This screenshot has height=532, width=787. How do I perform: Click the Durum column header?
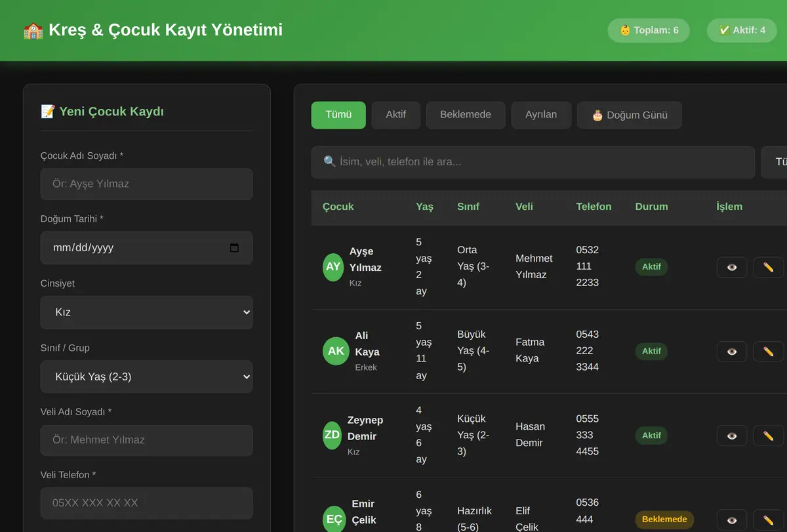click(x=651, y=207)
